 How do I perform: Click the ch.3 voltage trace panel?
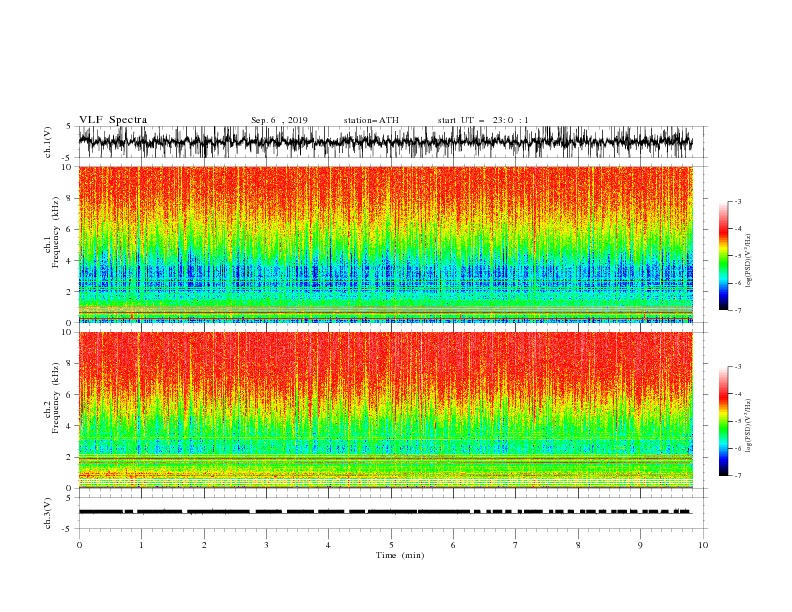point(392,513)
